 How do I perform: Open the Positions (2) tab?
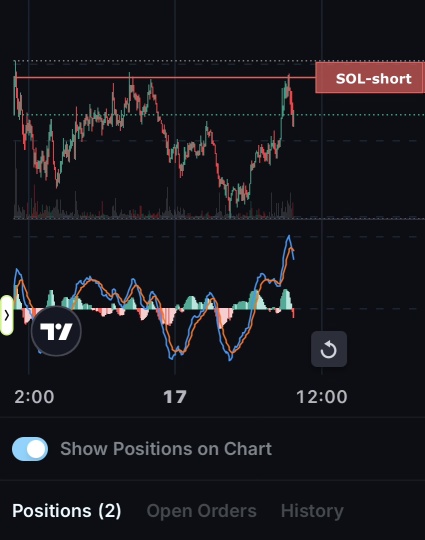coord(67,511)
